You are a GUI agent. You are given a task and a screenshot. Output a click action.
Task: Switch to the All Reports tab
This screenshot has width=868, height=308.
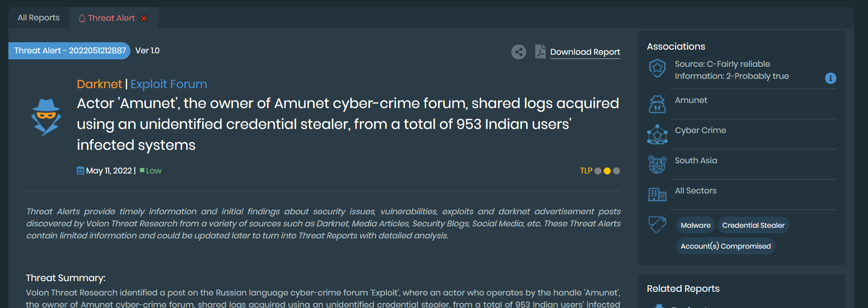(38, 17)
